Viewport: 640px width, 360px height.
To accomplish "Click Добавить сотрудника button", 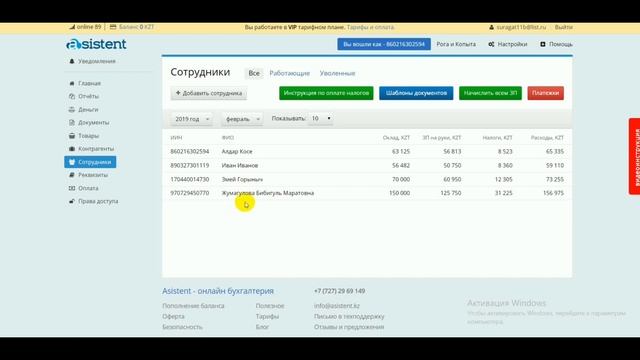I will tap(209, 93).
